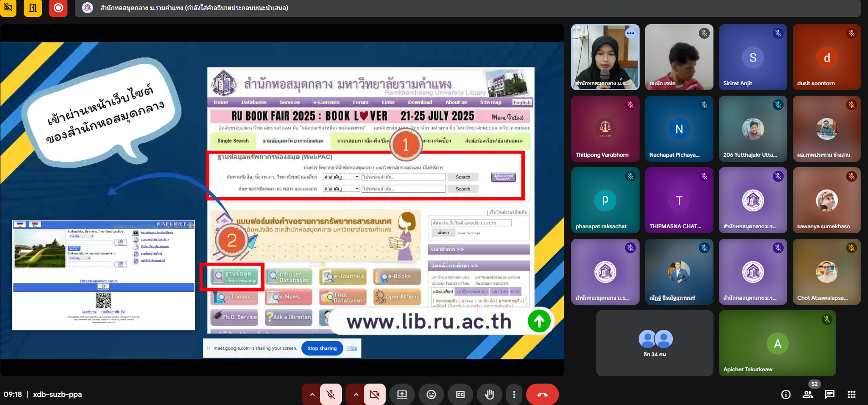868x405 pixels.
Task: Select the Single Search tab
Action: pos(233,141)
